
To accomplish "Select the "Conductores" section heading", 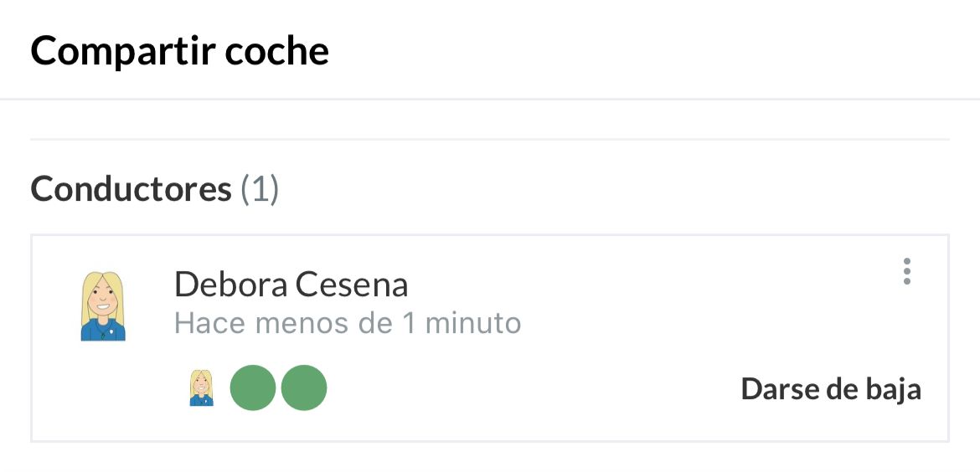I will click(x=131, y=190).
